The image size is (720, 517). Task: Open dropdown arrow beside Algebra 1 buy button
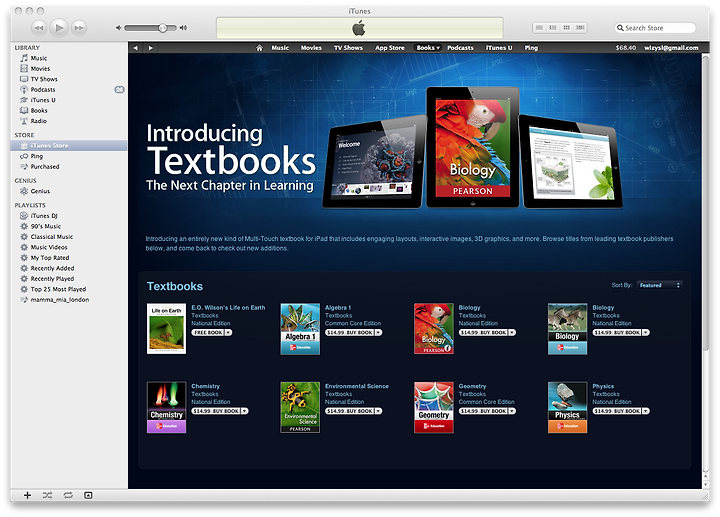378,332
